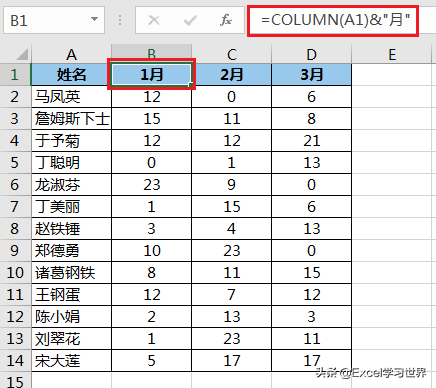Select the 2月 header cell
The height and width of the screenshot is (388, 436).
[x=232, y=75]
